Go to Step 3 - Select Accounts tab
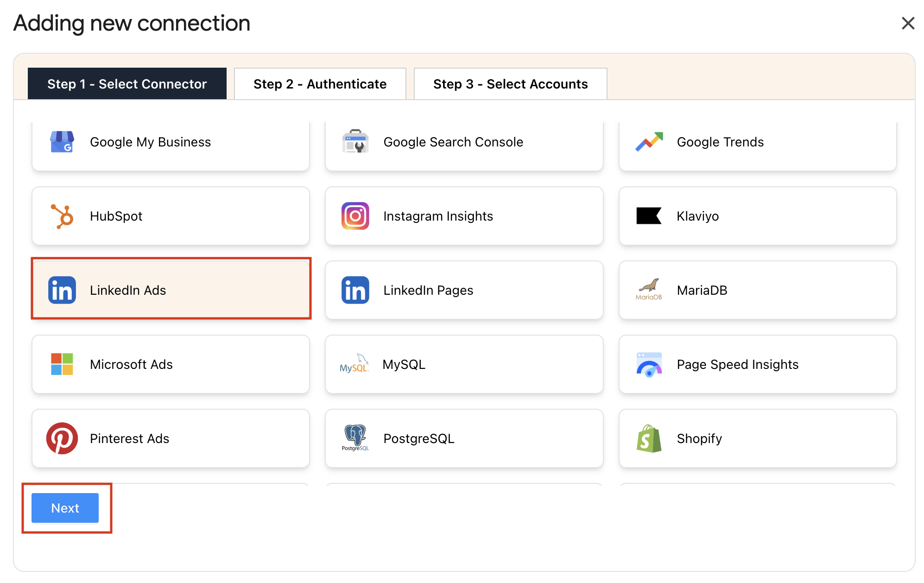The image size is (924, 583). coord(511,84)
